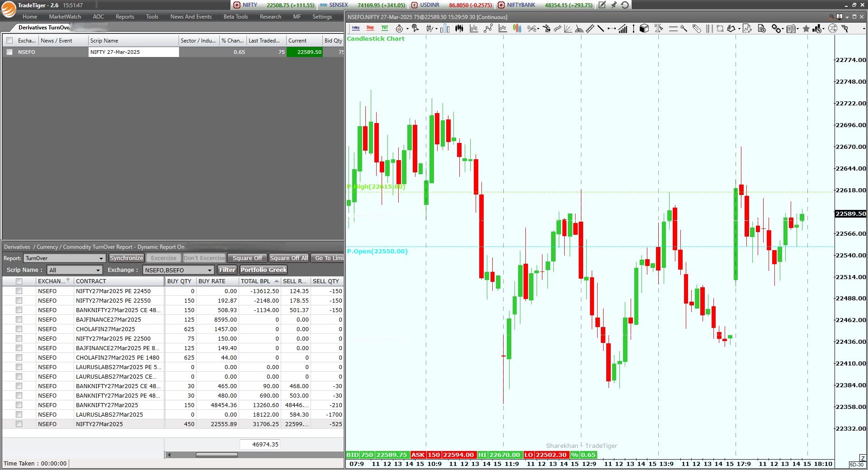Select the horizontal line tool
Screen dimensions: 868x470
pyautogui.click(x=612, y=28)
